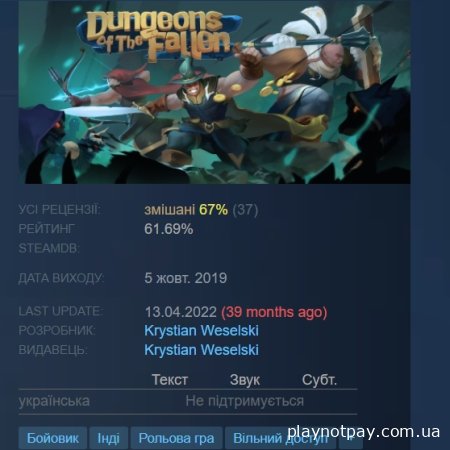Click the Звук language column header
The height and width of the screenshot is (450, 450).
click(245, 380)
